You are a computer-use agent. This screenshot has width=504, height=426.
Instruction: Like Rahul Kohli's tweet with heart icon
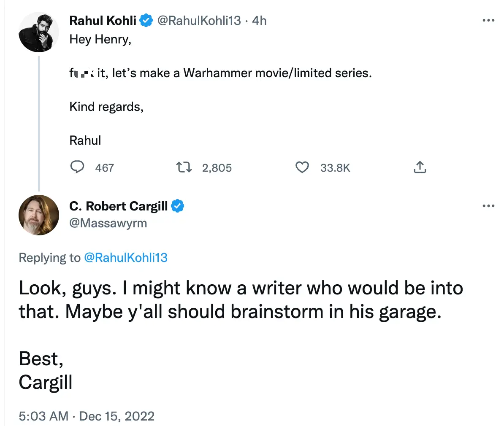pyautogui.click(x=302, y=167)
